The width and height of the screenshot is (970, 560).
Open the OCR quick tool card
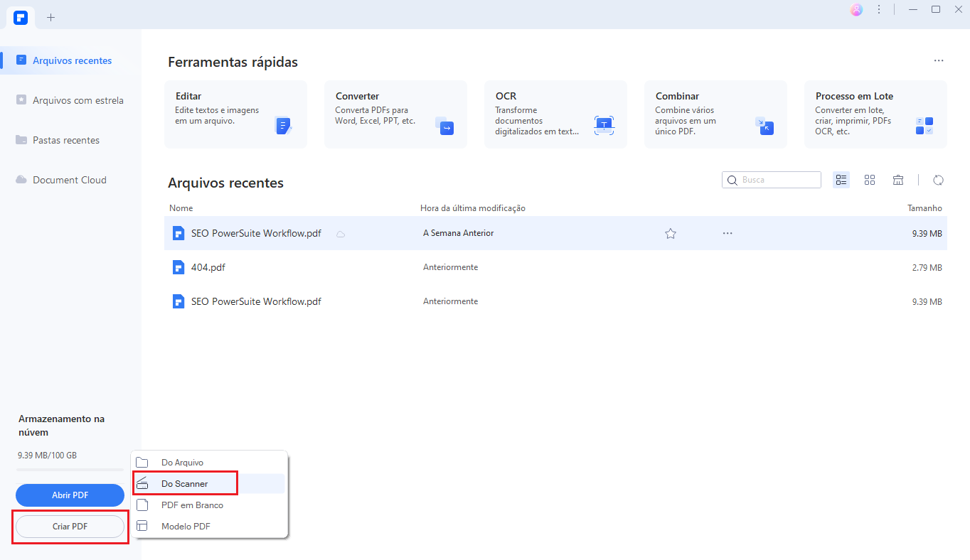(x=555, y=114)
